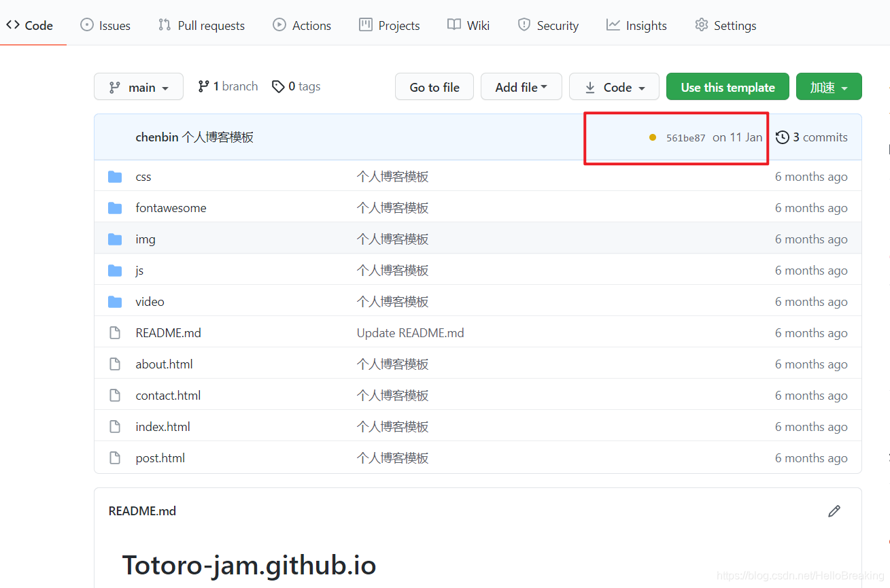Image resolution: width=890 pixels, height=588 pixels.
Task: Click the README.md file icon
Action: 115,333
